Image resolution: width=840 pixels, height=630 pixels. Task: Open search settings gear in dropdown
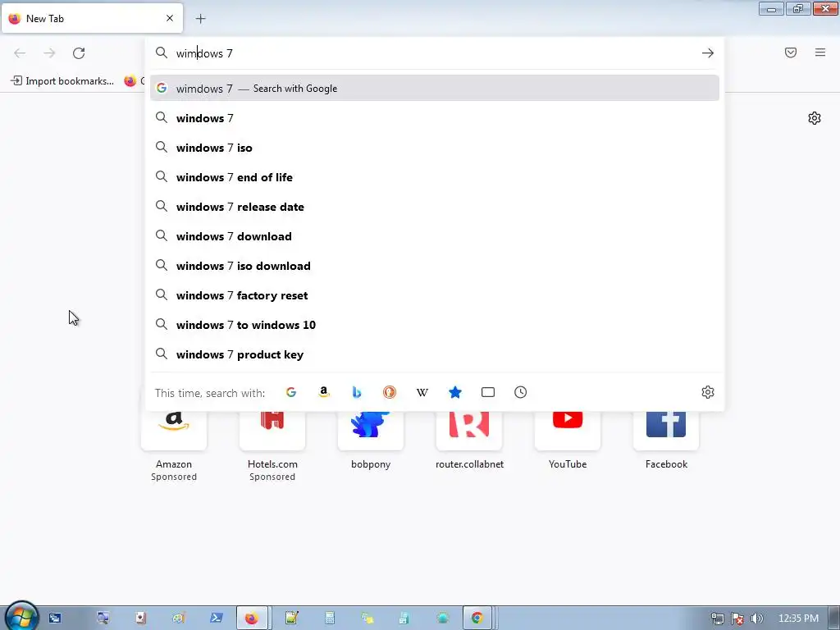point(708,392)
